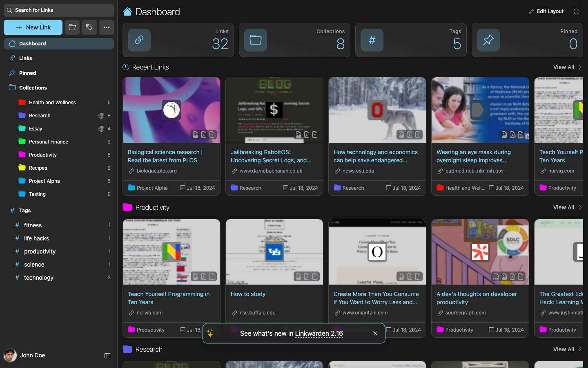
Task: Open the Dashboard sidebar item
Action: click(59, 44)
